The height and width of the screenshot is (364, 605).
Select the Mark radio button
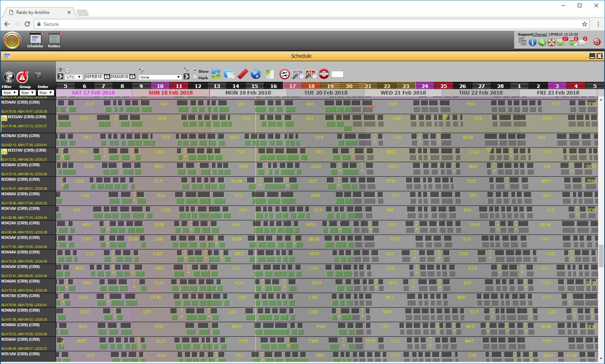coord(195,77)
